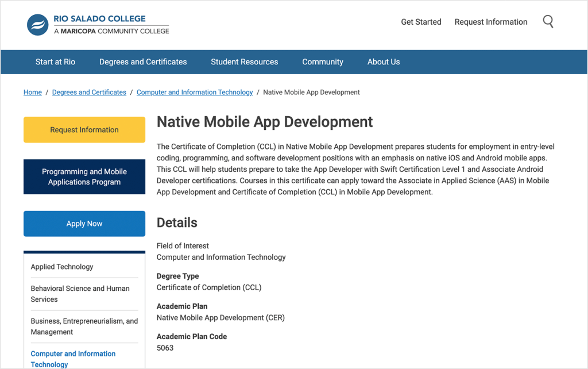Screen dimensions: 588x369
Task: Select Applied Technology in the sidebar
Action: pos(61,267)
